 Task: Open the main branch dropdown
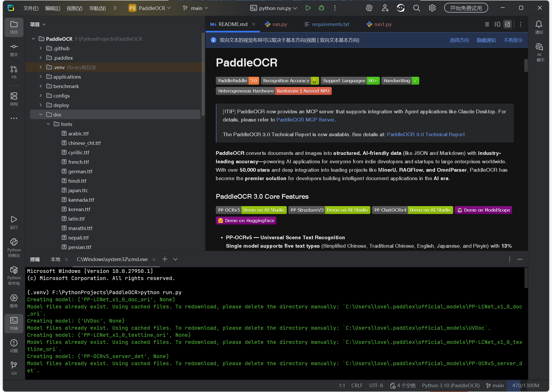coord(196,8)
